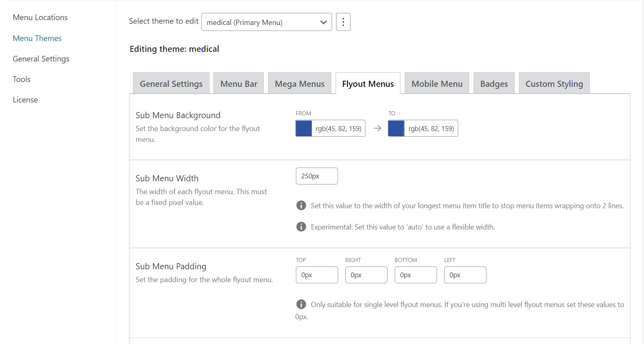This screenshot has height=344, width=644.
Task: Pick the TO background color swatch
Action: (x=396, y=128)
